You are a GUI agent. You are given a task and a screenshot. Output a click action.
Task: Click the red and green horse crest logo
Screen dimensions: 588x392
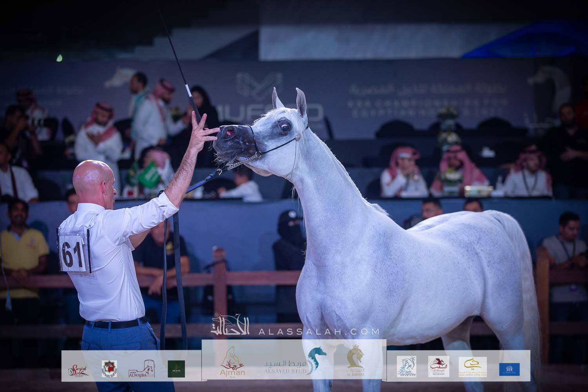point(109,369)
